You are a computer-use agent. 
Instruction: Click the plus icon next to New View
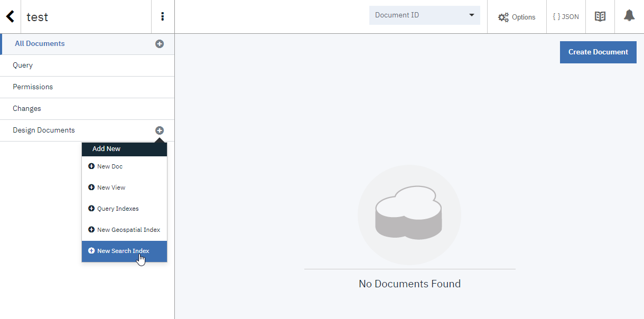91,187
